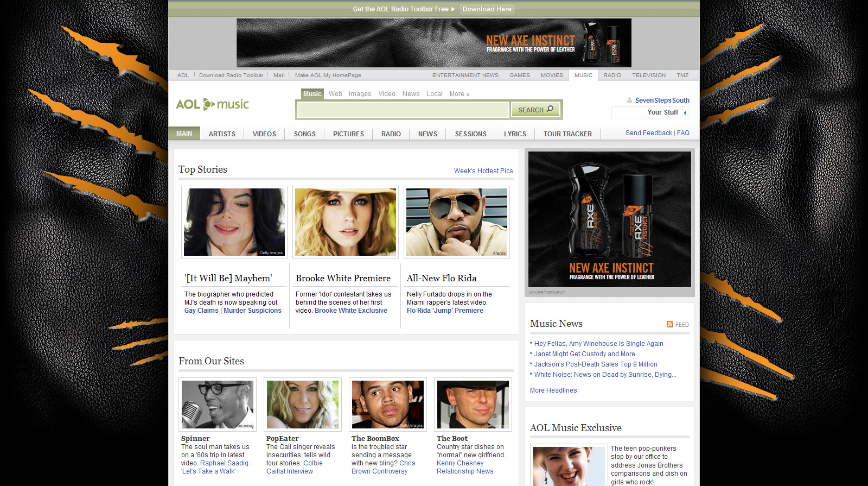Image resolution: width=868 pixels, height=486 pixels.
Task: Open the SONGS navigation tab
Action: 305,134
